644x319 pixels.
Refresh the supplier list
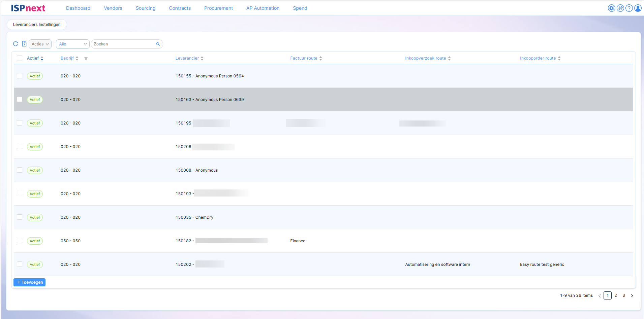pyautogui.click(x=16, y=44)
